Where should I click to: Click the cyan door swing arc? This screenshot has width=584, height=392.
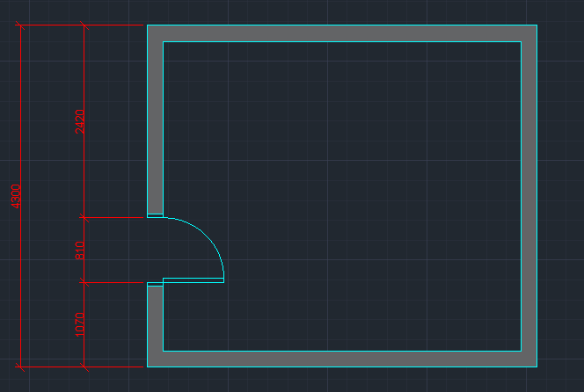click(x=208, y=236)
